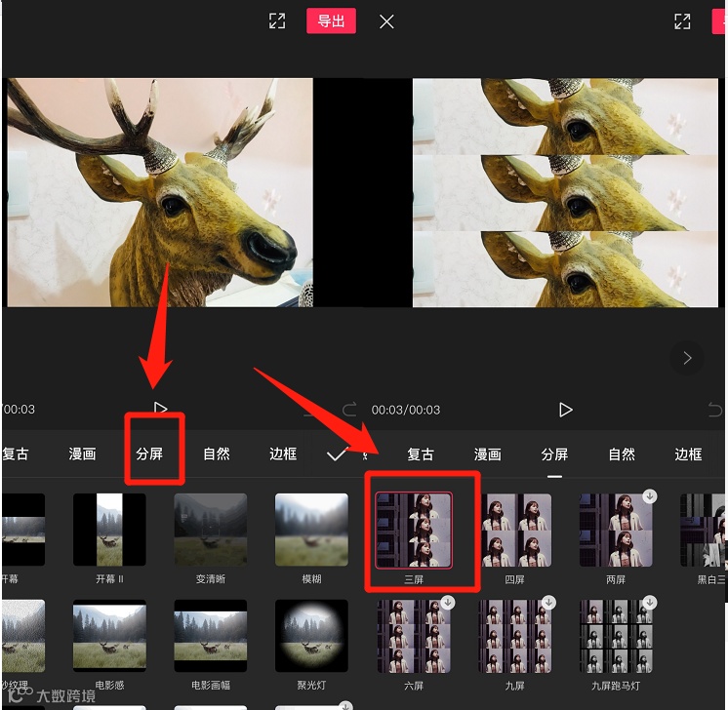Click the download icon on the 两屏 thumbnail
728x710 pixels.
650,495
